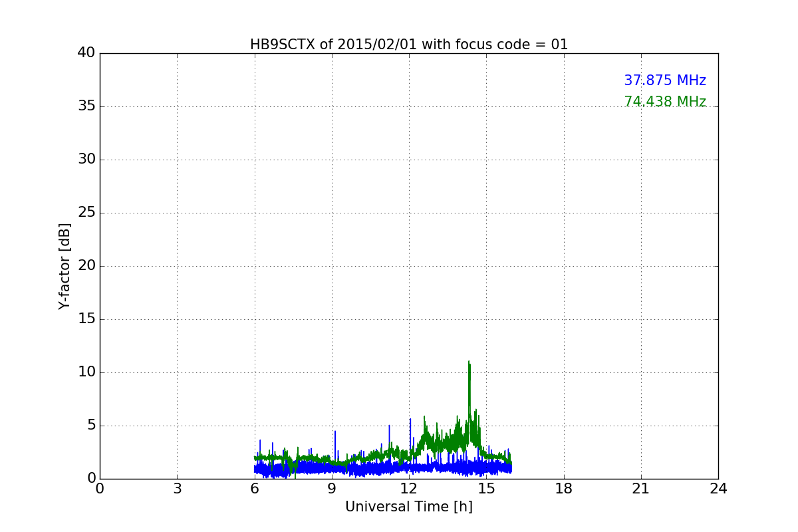
Task: Select the blue 37.875 MHz legend label
Action: coord(665,80)
